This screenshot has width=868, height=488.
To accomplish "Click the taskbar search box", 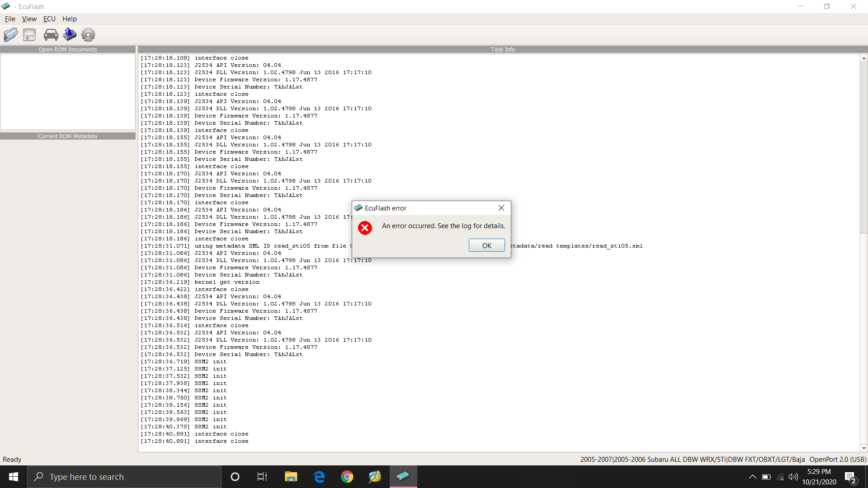I will pos(124,477).
